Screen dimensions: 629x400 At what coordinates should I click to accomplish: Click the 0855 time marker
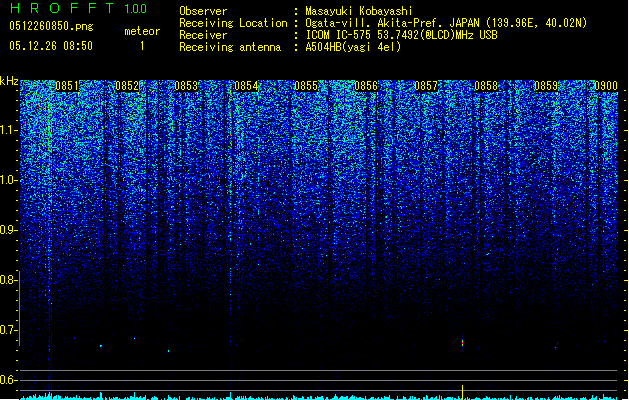306,86
